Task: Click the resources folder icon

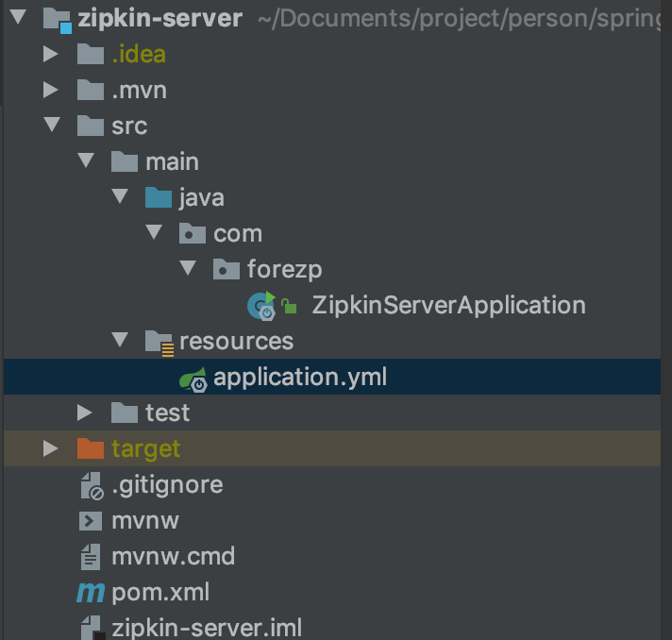Action: click(159, 342)
